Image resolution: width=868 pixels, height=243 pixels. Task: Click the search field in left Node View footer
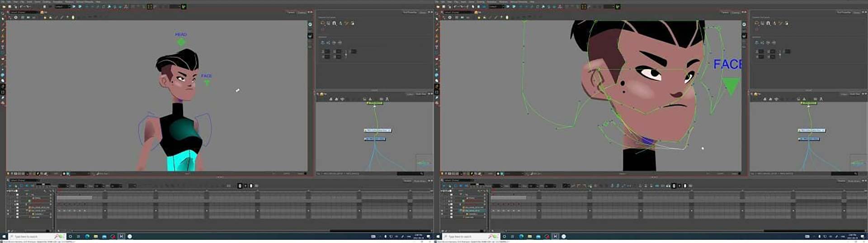tap(410, 173)
